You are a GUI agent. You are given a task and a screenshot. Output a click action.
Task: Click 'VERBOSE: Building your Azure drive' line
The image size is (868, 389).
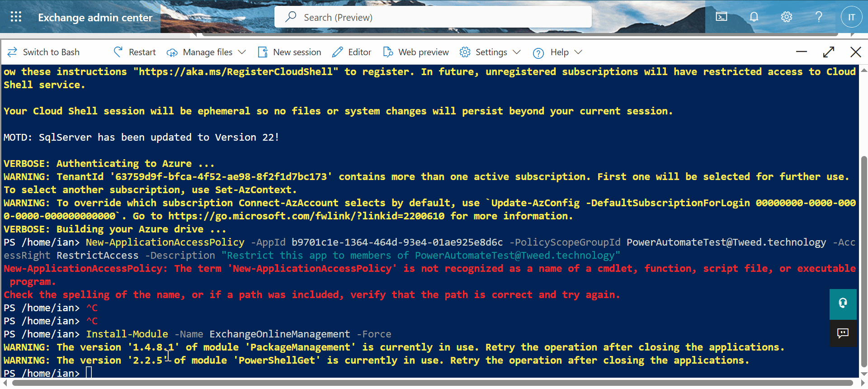115,229
